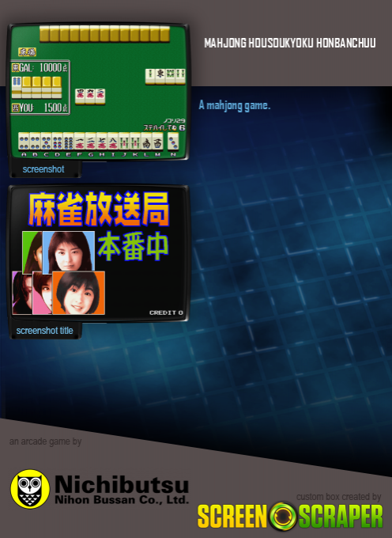The height and width of the screenshot is (538, 392).
Task: Select the West wind tile labeled M
Action: coord(157,141)
